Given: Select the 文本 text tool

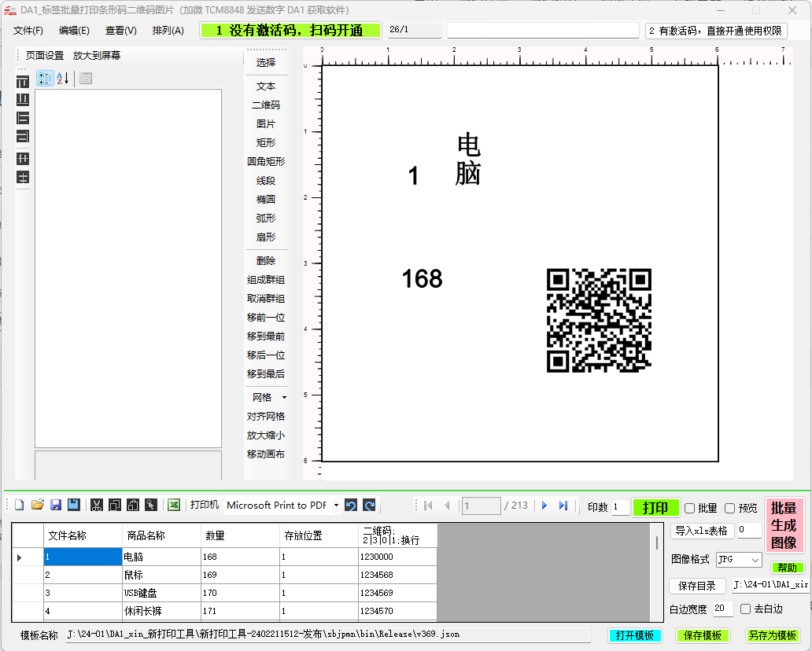Looking at the screenshot, I should [266, 86].
